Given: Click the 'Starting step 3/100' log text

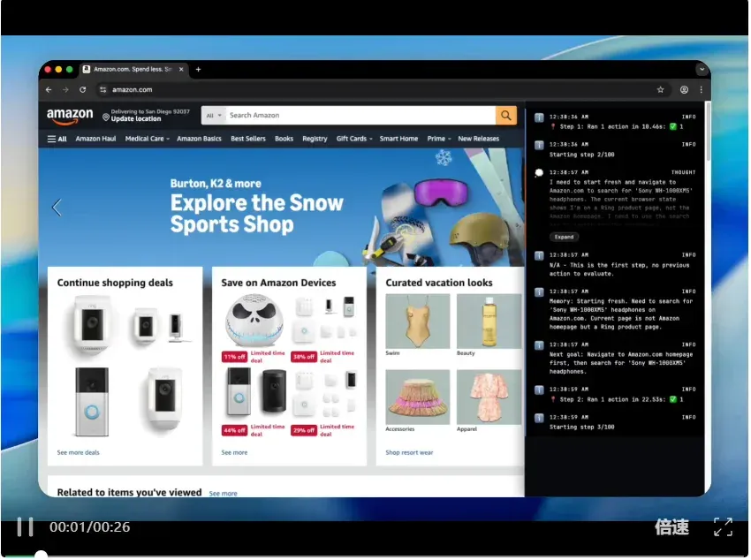Looking at the screenshot, I should click(x=582, y=427).
